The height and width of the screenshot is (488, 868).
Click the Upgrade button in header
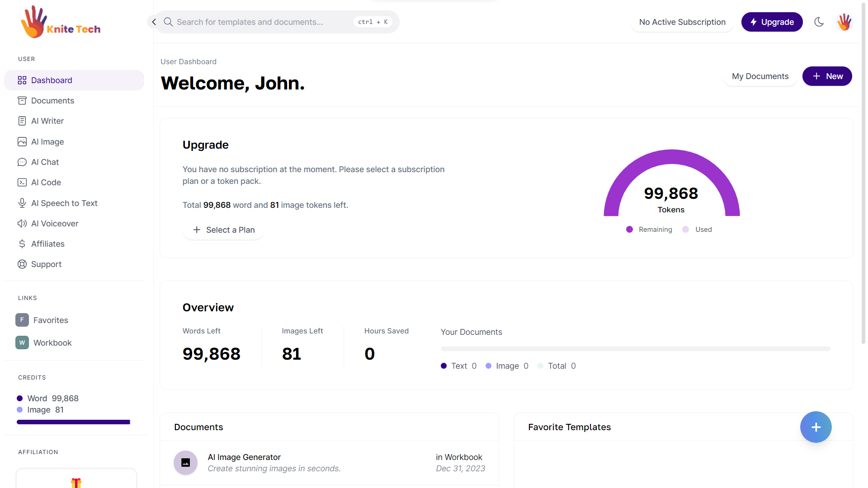(772, 22)
